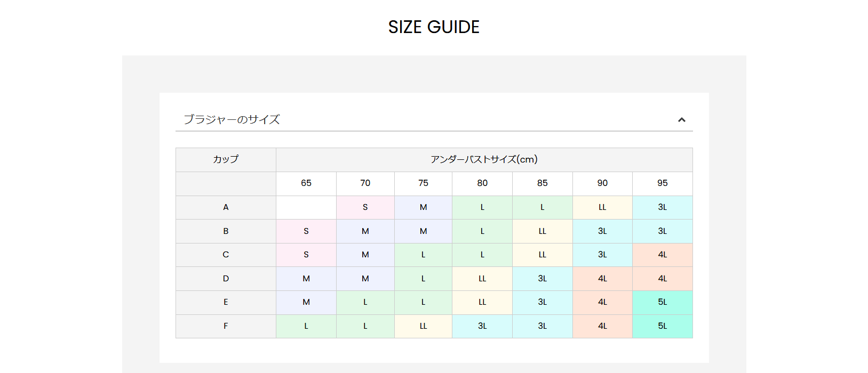Click the M cell in row A
Viewport: 868px width, 373px height.
click(423, 207)
